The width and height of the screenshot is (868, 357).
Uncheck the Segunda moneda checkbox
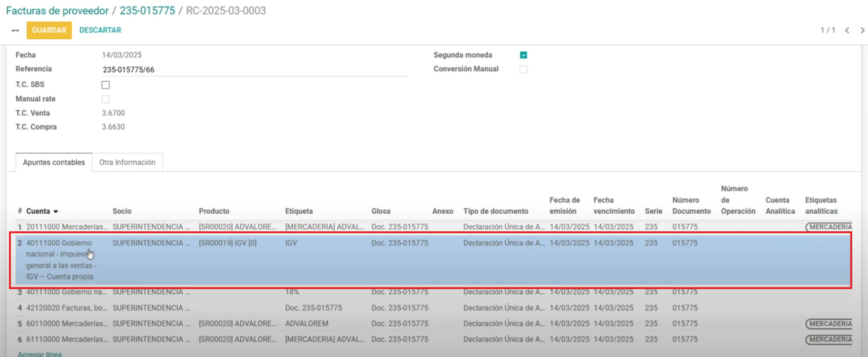(523, 55)
